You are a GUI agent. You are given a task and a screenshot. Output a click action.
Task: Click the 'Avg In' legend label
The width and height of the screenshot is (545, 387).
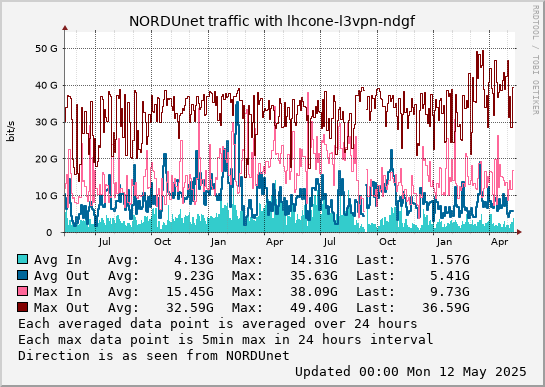(x=58, y=260)
